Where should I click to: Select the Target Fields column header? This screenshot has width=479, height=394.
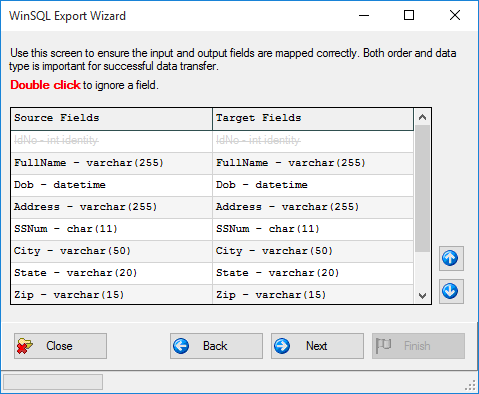[x=313, y=119]
